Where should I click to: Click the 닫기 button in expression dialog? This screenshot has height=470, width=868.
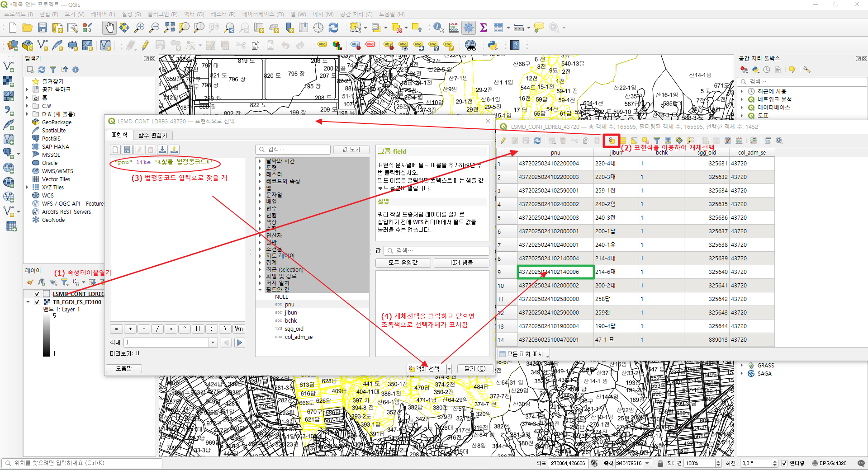pyautogui.click(x=474, y=369)
